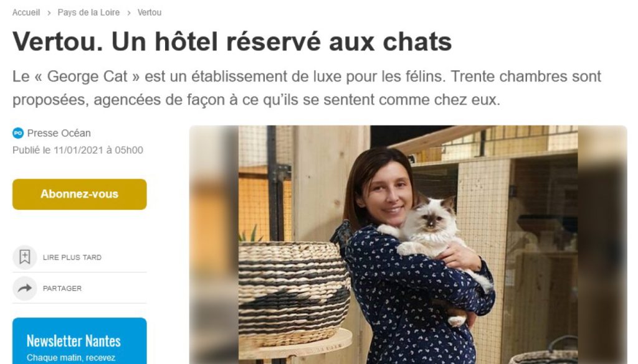Viewport: 638px width, 364px height.
Task: Click the chevron after Accueil breadcrumb
Action: pos(49,13)
